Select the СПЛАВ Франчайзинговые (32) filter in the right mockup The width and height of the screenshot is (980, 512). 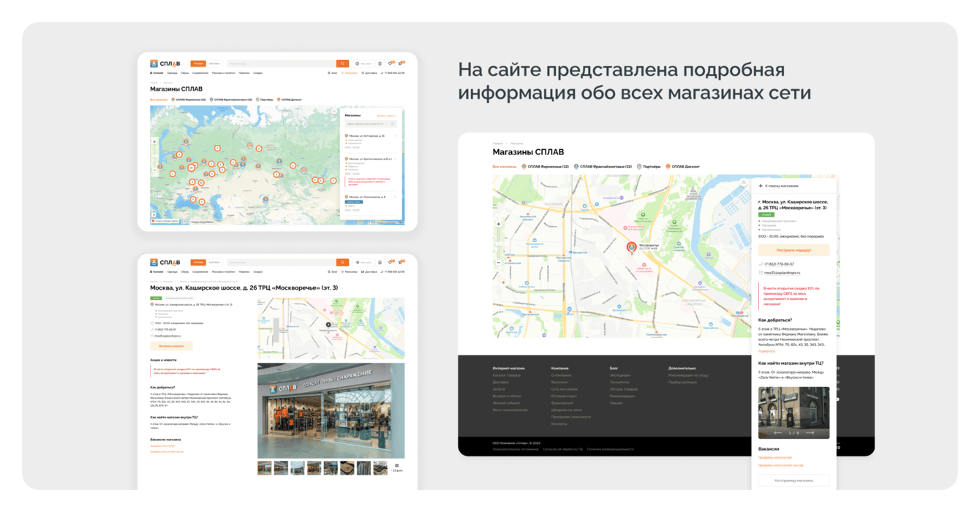[603, 166]
